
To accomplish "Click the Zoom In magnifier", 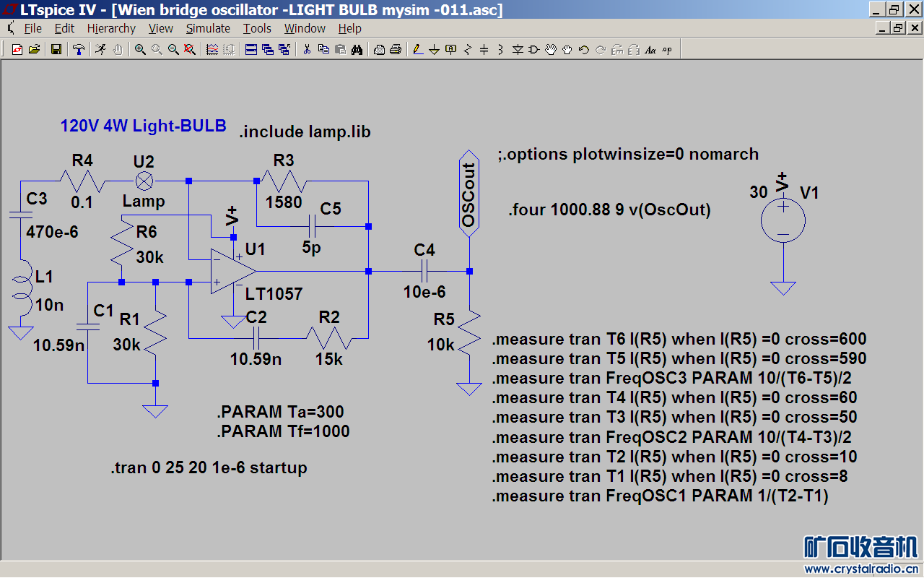I will tap(139, 49).
